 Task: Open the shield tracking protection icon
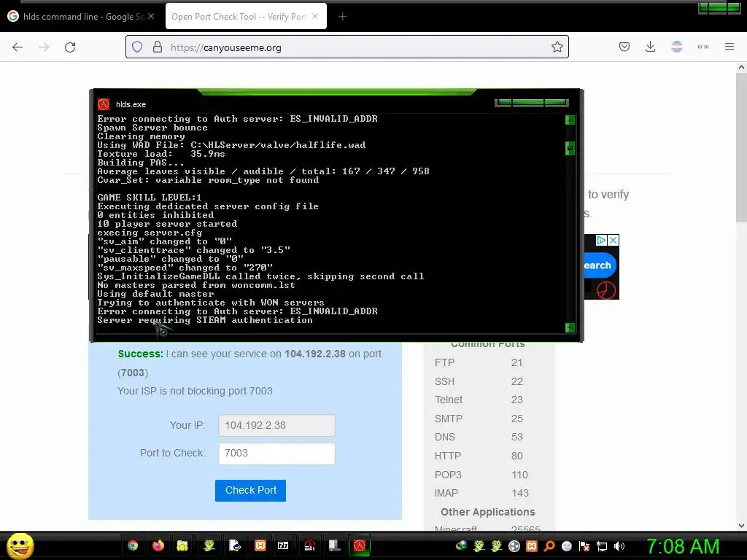[x=137, y=47]
